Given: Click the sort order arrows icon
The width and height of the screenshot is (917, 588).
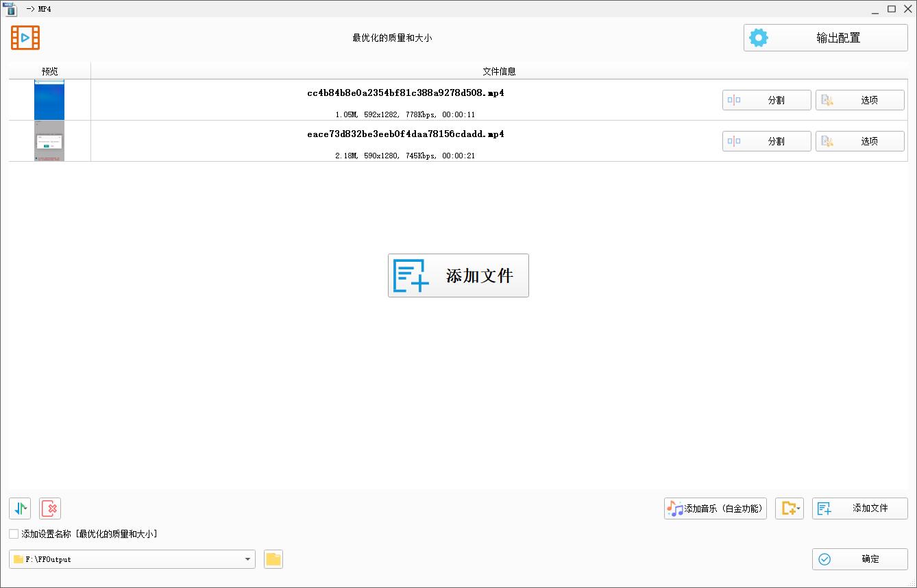Looking at the screenshot, I should tap(20, 509).
